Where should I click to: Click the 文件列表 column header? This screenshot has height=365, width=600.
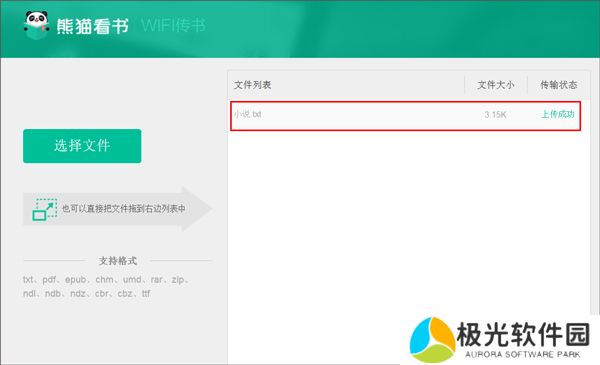pos(253,85)
